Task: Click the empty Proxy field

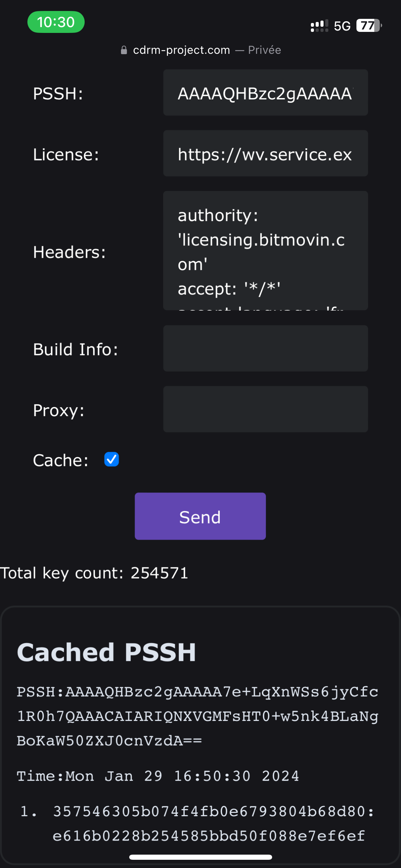Action: (x=265, y=409)
